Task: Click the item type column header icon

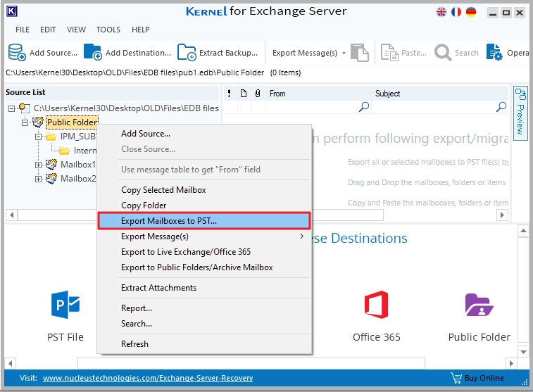Action: click(244, 94)
